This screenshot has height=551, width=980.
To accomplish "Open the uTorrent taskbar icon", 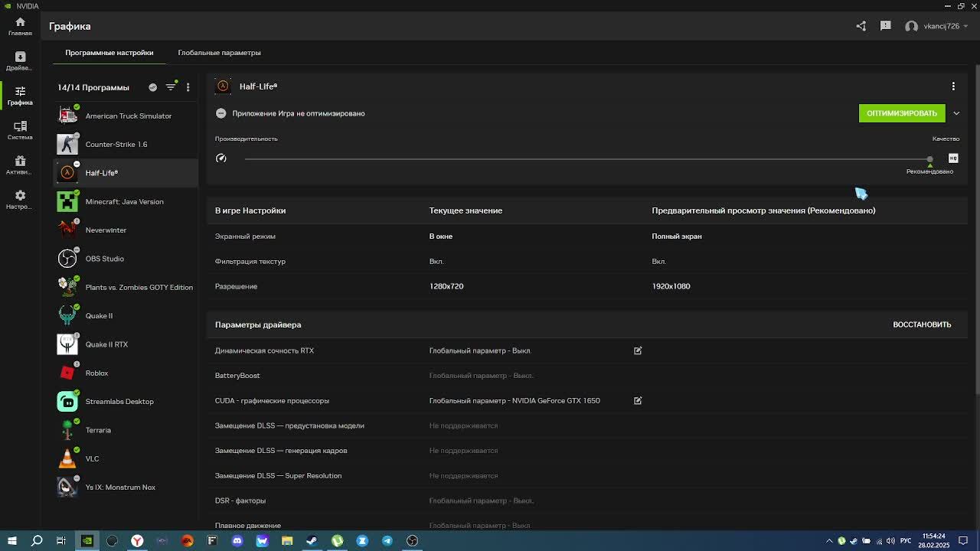I will (337, 541).
